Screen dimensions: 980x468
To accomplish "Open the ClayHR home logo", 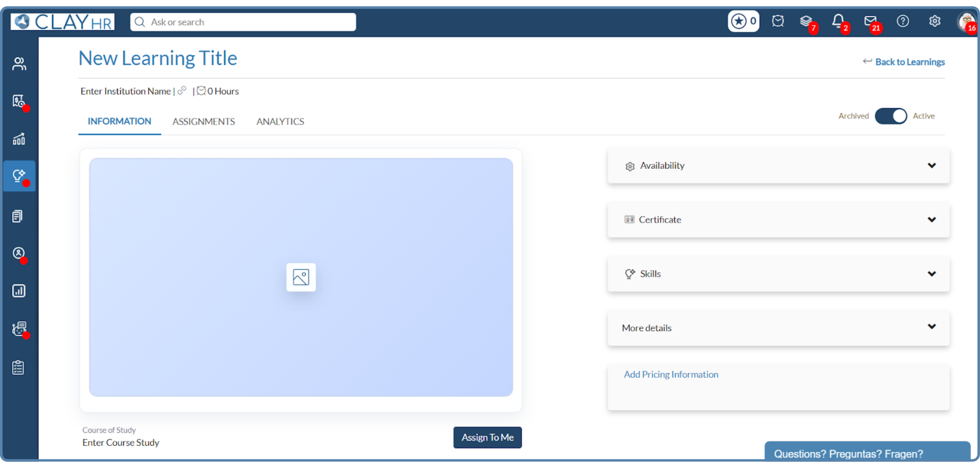I will pyautogui.click(x=62, y=21).
